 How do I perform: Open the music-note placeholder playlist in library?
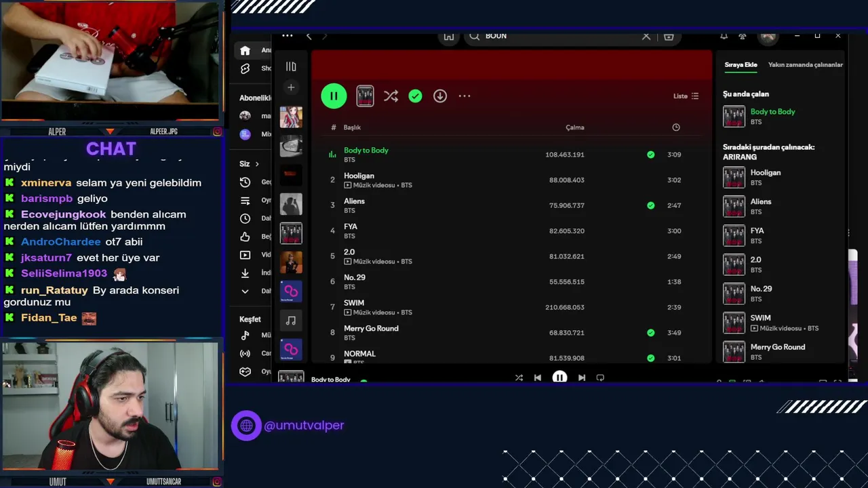[x=291, y=321]
